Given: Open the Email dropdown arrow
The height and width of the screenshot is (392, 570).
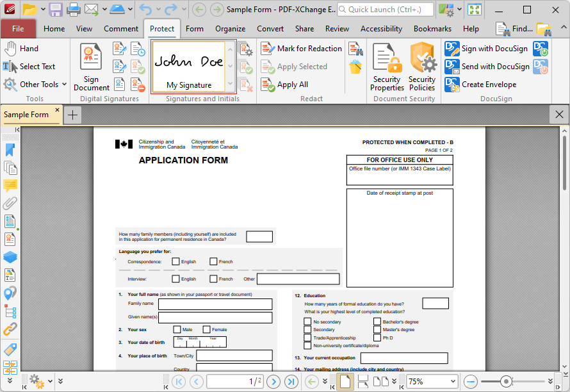Looking at the screenshot, I should (104, 10).
